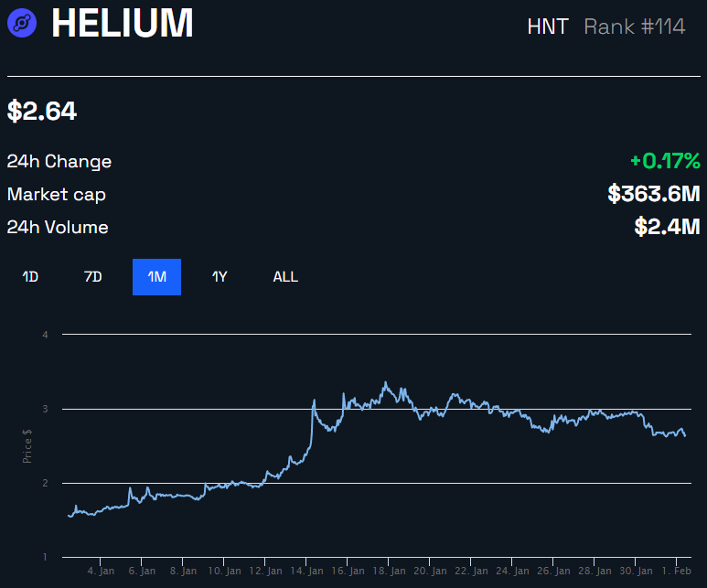Show the ALL time price history
This screenshot has width=707, height=588.
point(285,277)
